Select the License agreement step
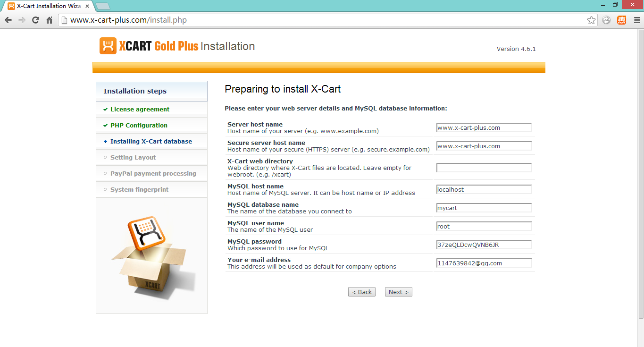Image resolution: width=644 pixels, height=347 pixels. pyautogui.click(x=140, y=109)
